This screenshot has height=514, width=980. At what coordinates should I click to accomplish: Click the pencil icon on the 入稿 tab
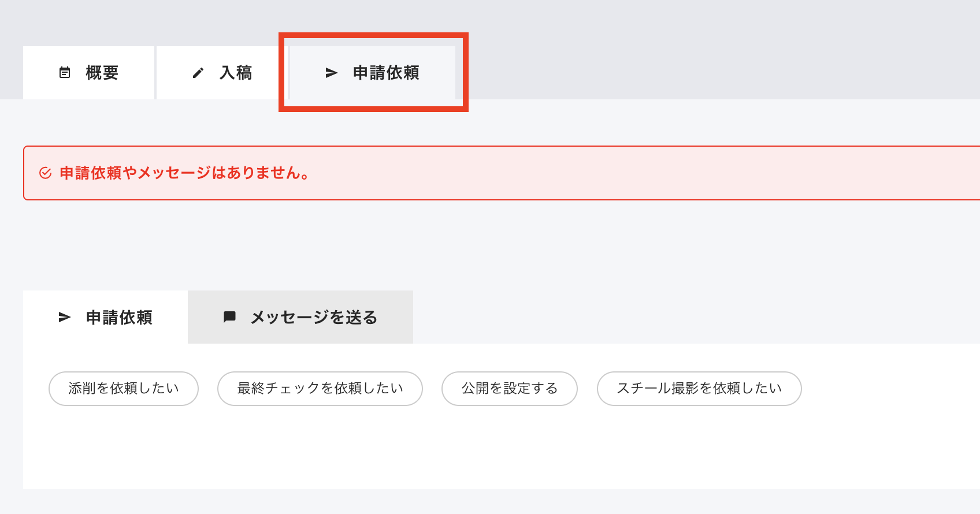198,73
